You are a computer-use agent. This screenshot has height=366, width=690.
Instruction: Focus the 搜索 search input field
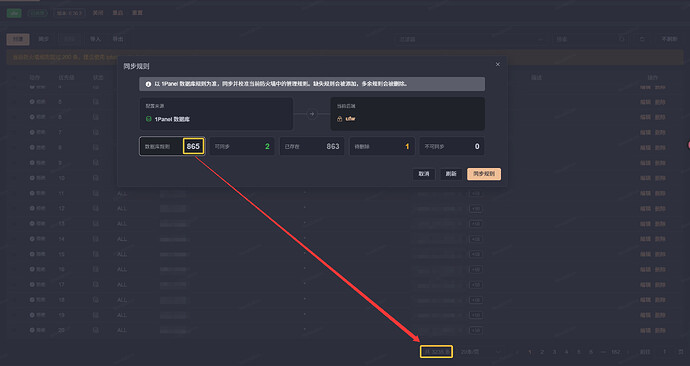585,39
